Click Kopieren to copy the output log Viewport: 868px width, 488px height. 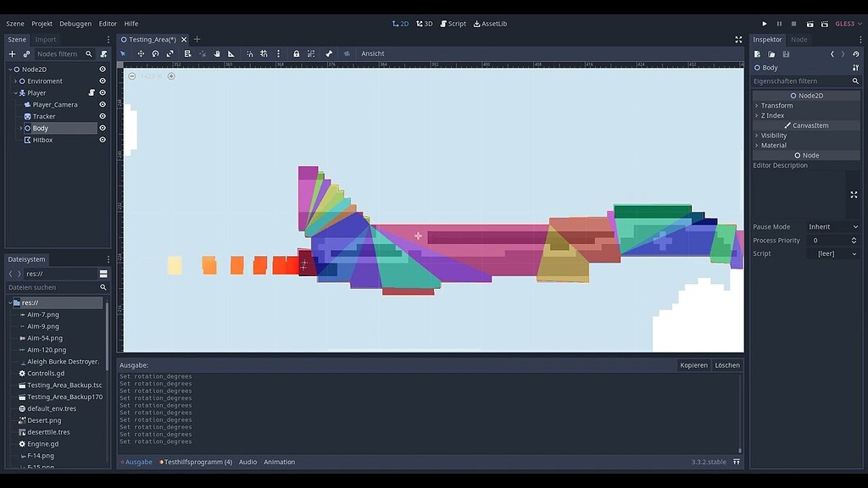pyautogui.click(x=693, y=364)
